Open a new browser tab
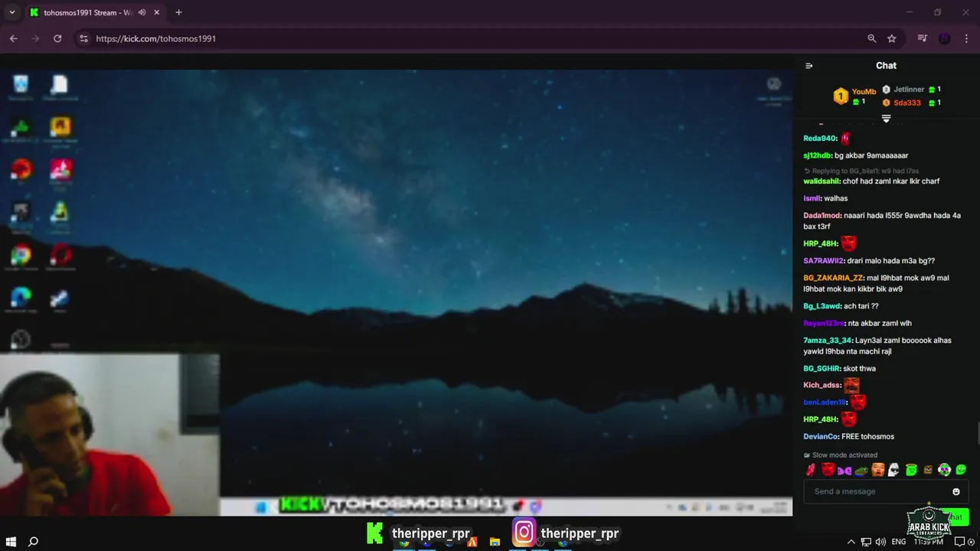The width and height of the screenshot is (980, 551). pos(178,12)
